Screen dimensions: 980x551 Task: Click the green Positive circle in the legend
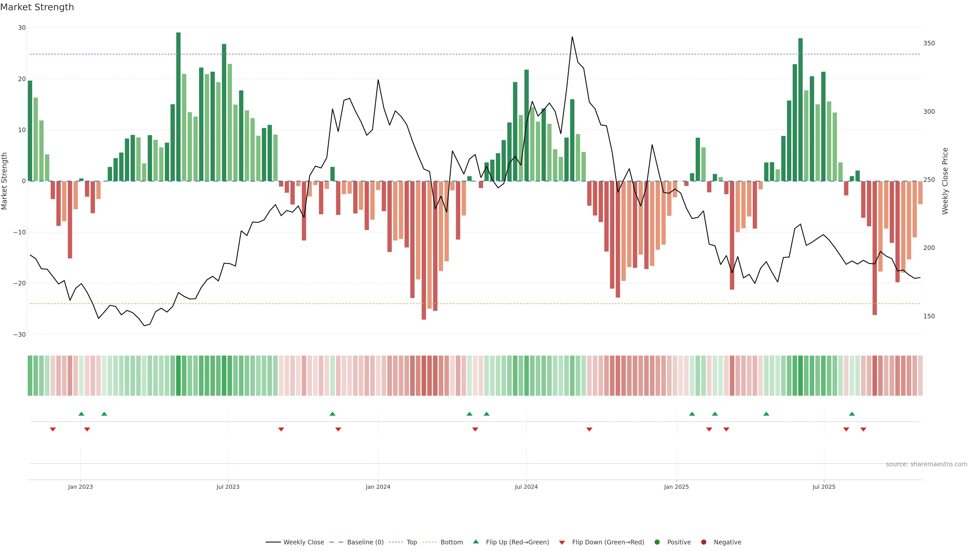(657, 542)
